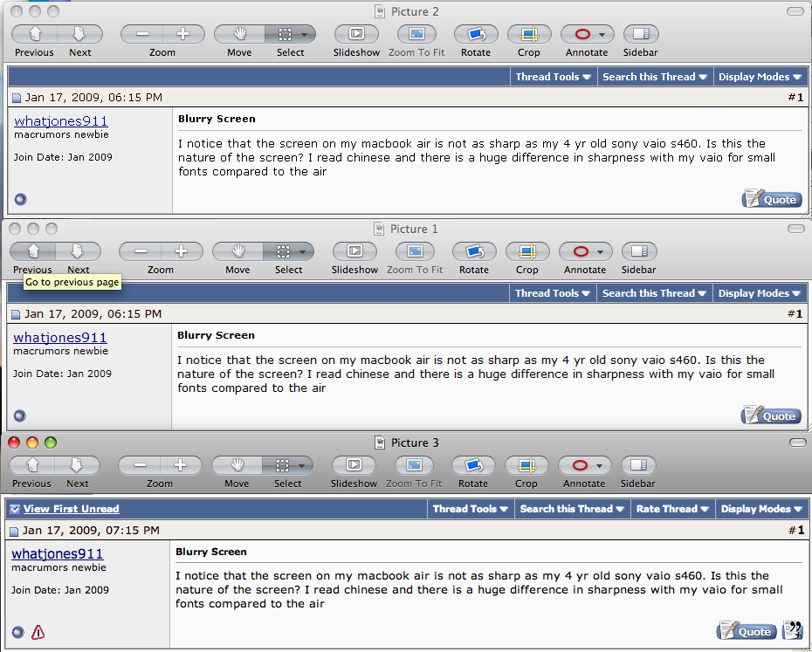
Task: Zoom out with minus in Picture 2 window
Action: [142, 34]
